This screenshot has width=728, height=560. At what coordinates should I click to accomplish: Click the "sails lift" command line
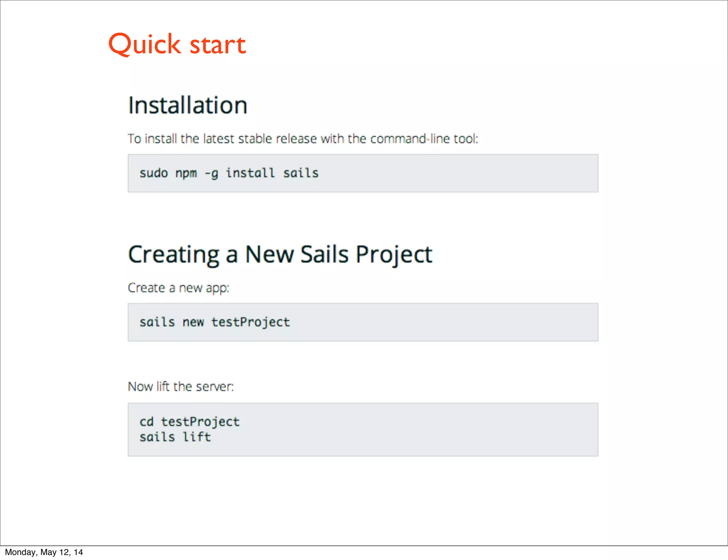click(x=175, y=437)
